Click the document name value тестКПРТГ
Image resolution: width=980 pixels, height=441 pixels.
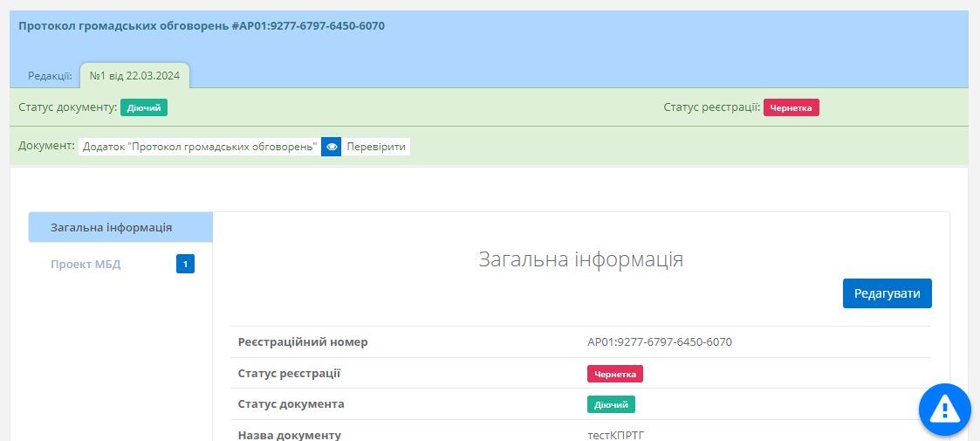point(615,434)
